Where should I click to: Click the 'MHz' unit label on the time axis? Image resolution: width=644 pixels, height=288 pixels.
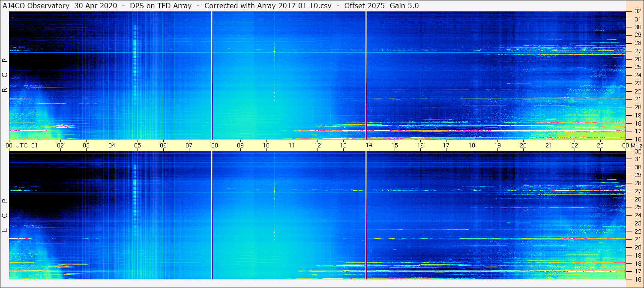[x=636, y=146]
